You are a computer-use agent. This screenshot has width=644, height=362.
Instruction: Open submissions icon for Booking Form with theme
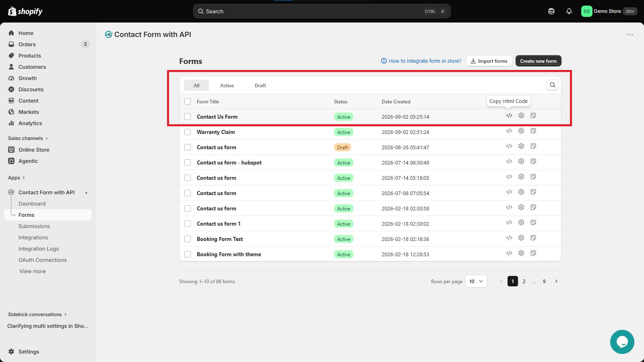click(533, 253)
